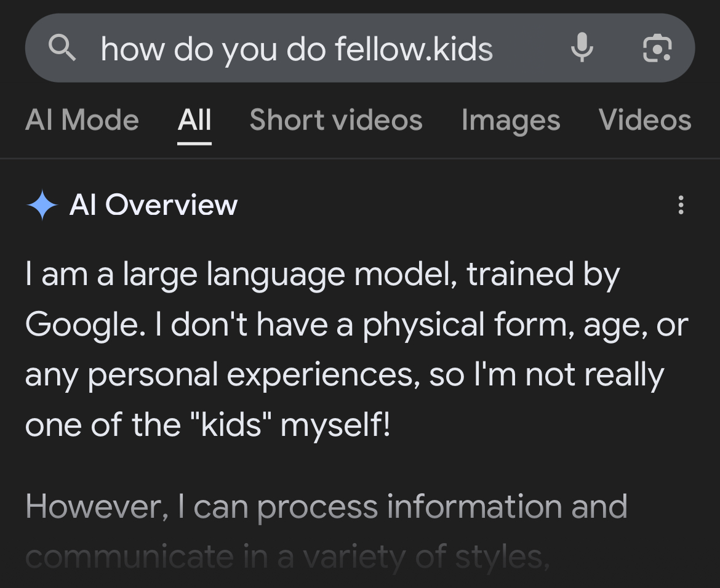
Task: Switch to the Images tab
Action: (x=511, y=120)
